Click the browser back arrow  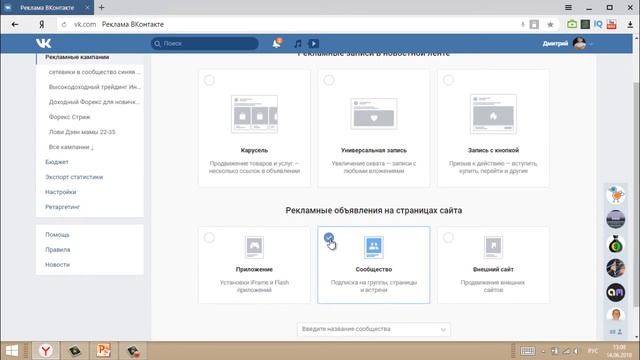pos(15,24)
